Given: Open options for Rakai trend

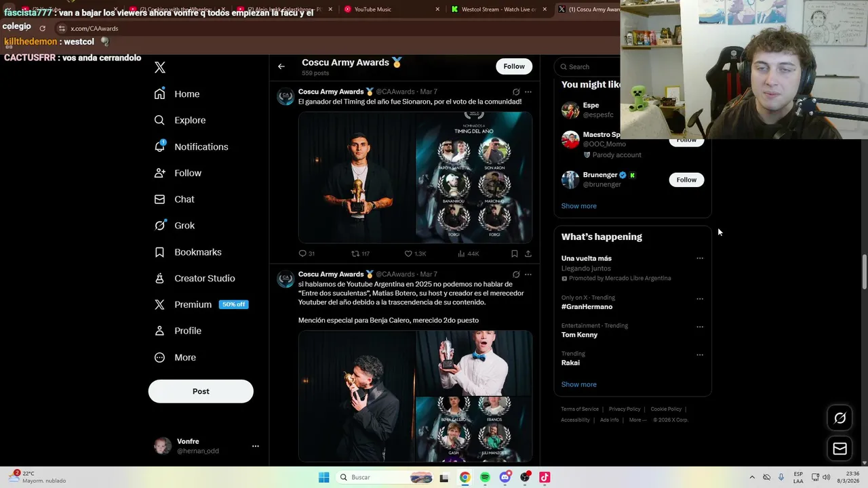Looking at the screenshot, I should click(x=700, y=354).
